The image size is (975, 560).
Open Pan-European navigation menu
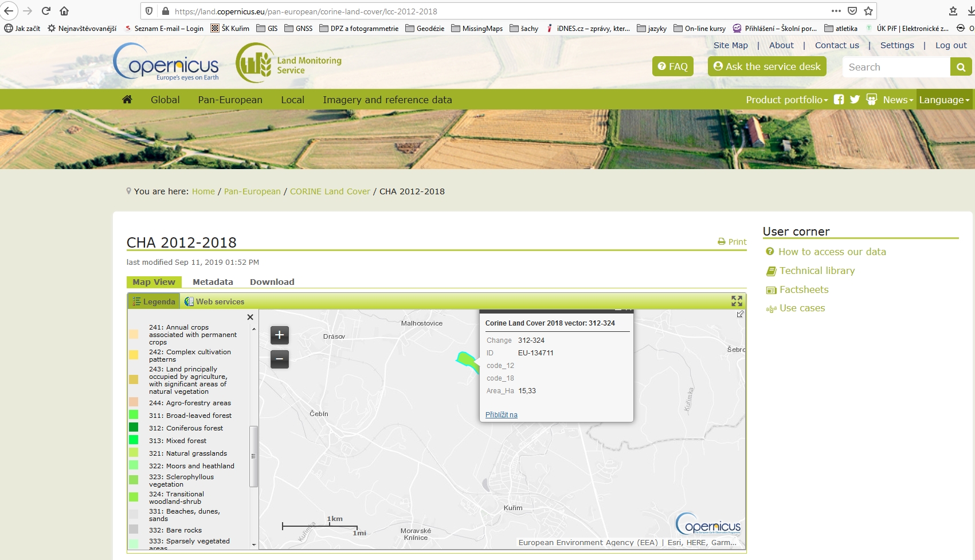(x=230, y=99)
